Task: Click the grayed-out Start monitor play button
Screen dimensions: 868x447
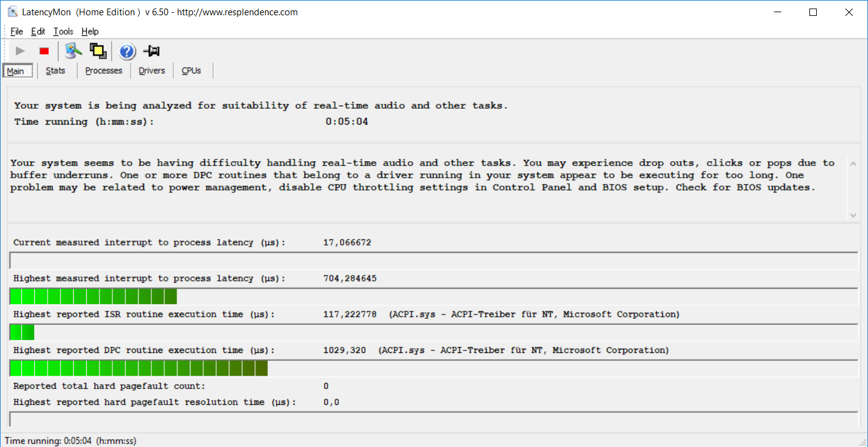Action: (x=20, y=51)
